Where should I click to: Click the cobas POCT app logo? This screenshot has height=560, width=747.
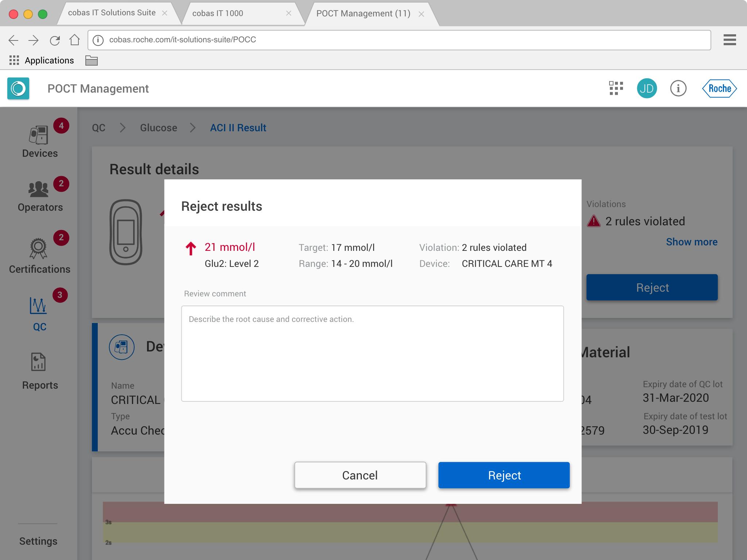(x=18, y=88)
